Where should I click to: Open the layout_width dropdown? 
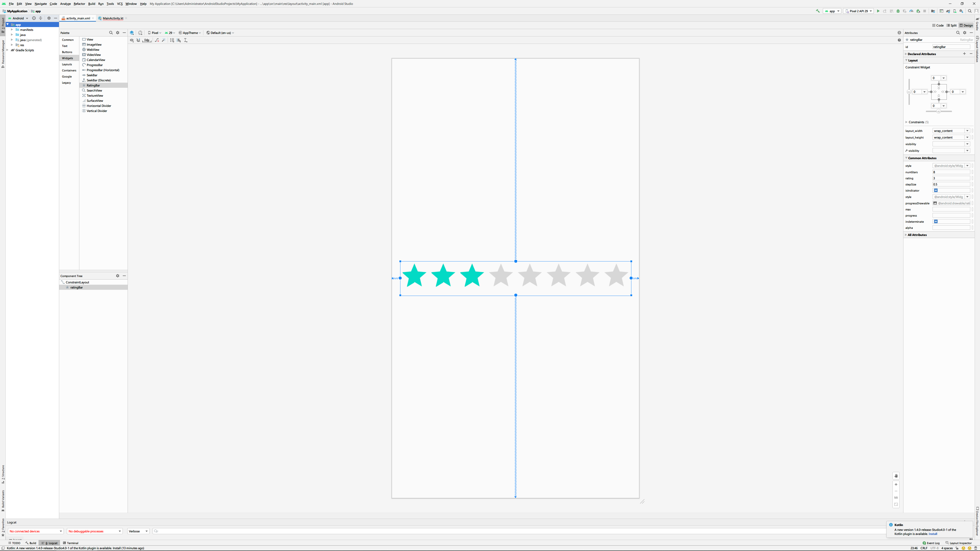point(967,131)
